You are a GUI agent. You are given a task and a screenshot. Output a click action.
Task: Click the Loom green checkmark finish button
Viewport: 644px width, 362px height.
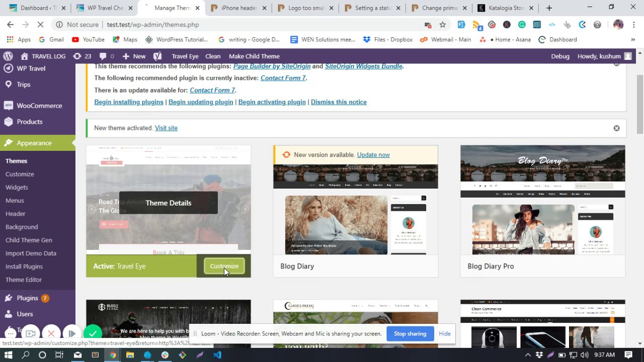click(x=93, y=333)
